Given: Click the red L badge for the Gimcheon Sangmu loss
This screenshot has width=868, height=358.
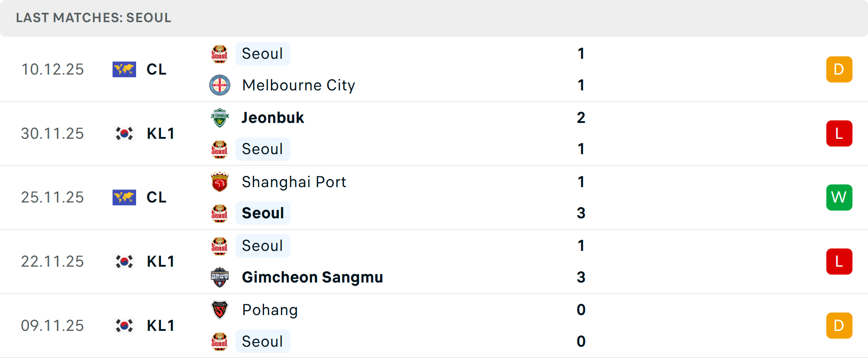Looking at the screenshot, I should pyautogui.click(x=839, y=261).
